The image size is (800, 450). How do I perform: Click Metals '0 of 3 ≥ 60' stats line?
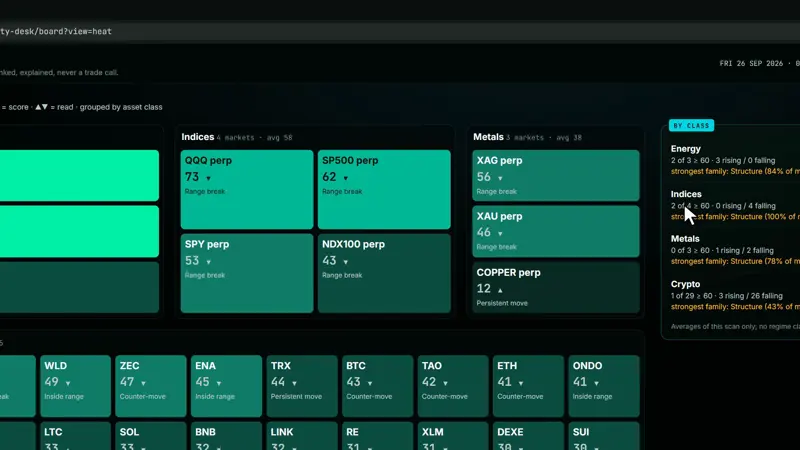point(722,251)
